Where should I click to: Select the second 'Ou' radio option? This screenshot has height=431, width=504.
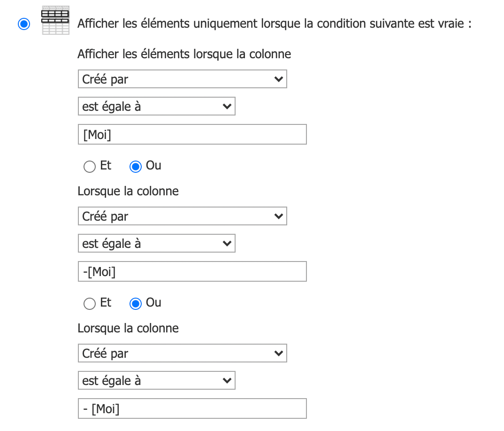[135, 304]
